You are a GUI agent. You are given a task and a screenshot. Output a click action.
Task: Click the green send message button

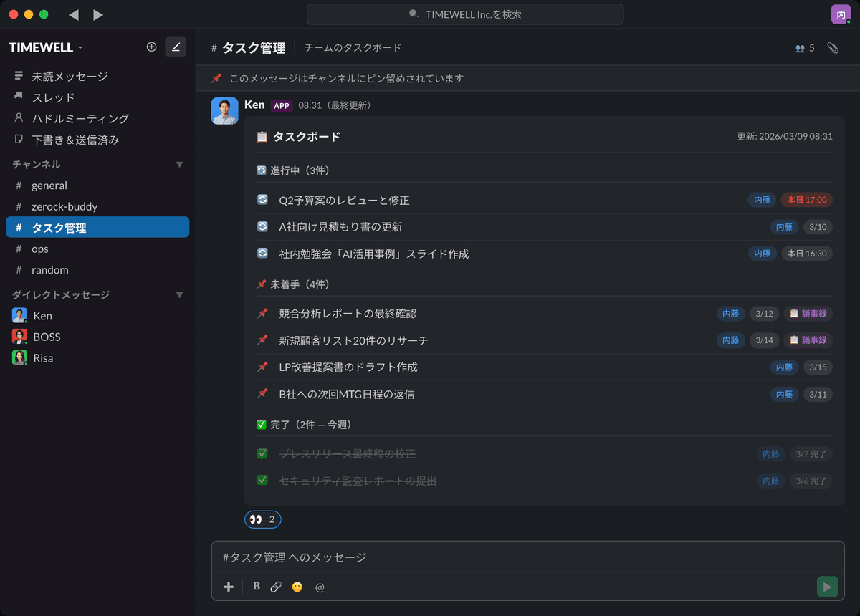point(826,586)
